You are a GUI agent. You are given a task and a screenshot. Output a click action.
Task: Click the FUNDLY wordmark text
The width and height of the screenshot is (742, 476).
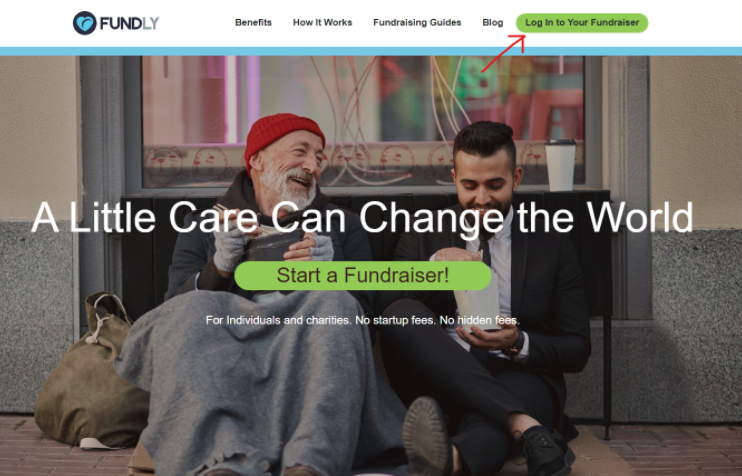(129, 23)
